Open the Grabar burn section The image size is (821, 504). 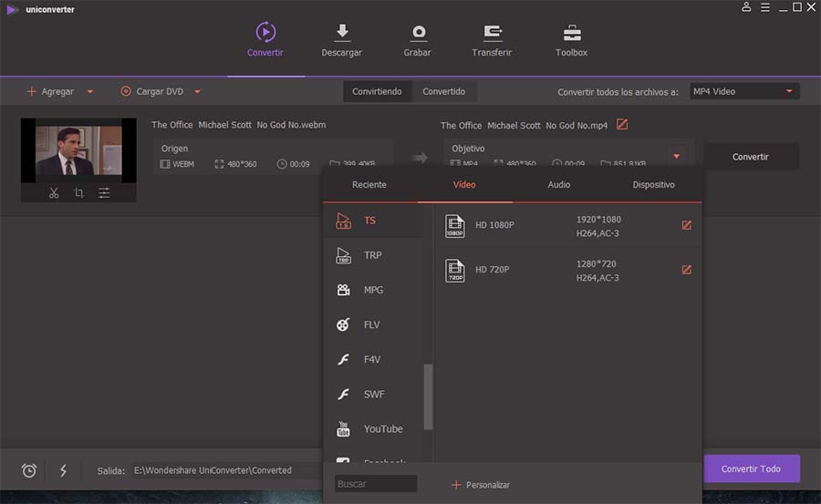click(417, 40)
